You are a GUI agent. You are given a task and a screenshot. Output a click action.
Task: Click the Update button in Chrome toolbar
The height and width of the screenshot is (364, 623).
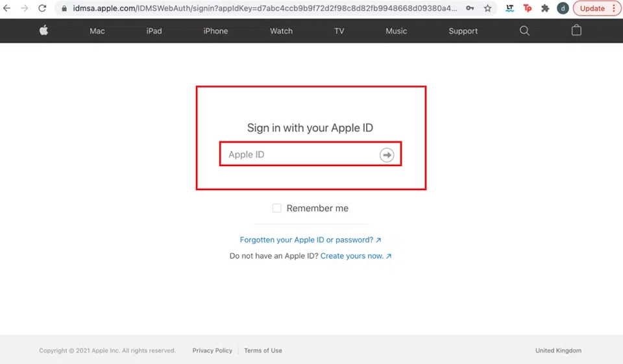pyautogui.click(x=592, y=8)
